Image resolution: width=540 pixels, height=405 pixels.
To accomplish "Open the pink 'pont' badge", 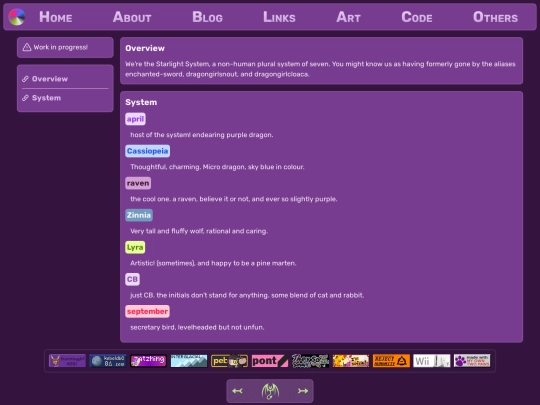I will pyautogui.click(x=270, y=361).
